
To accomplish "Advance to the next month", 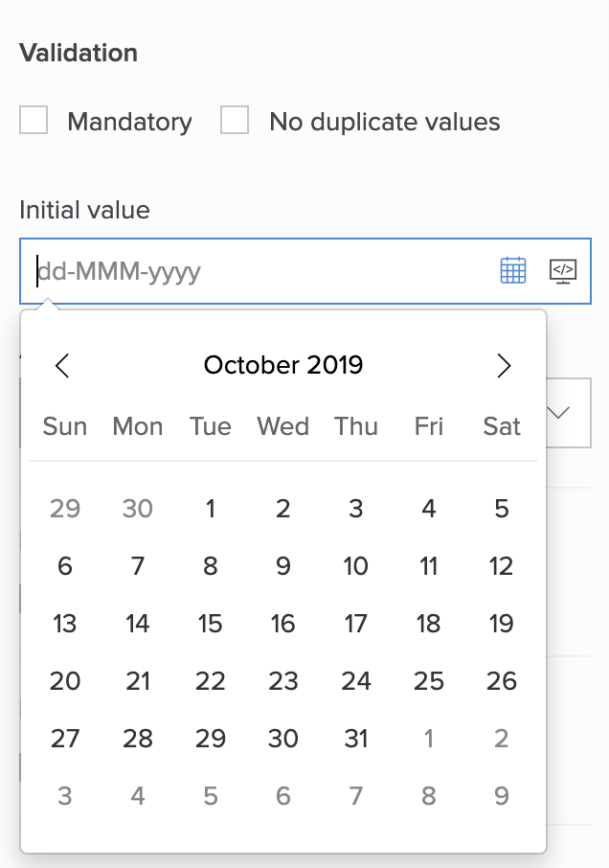I will pos(504,365).
